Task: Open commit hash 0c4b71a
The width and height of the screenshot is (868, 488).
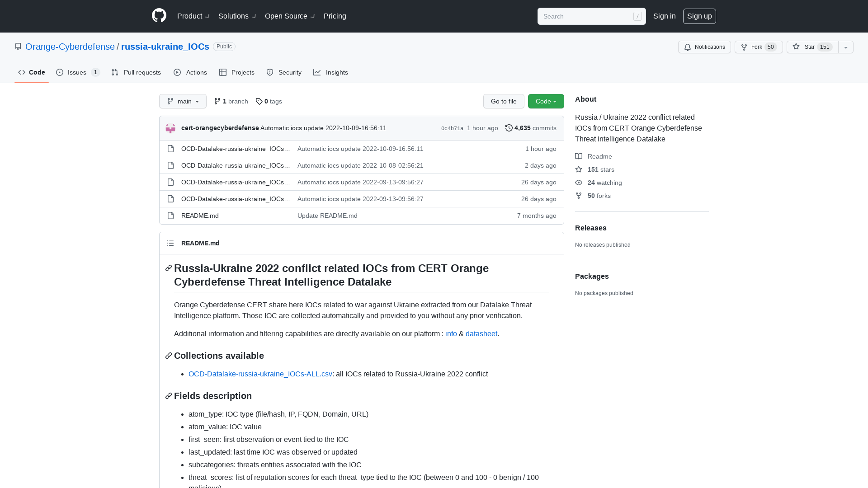Action: 452,128
